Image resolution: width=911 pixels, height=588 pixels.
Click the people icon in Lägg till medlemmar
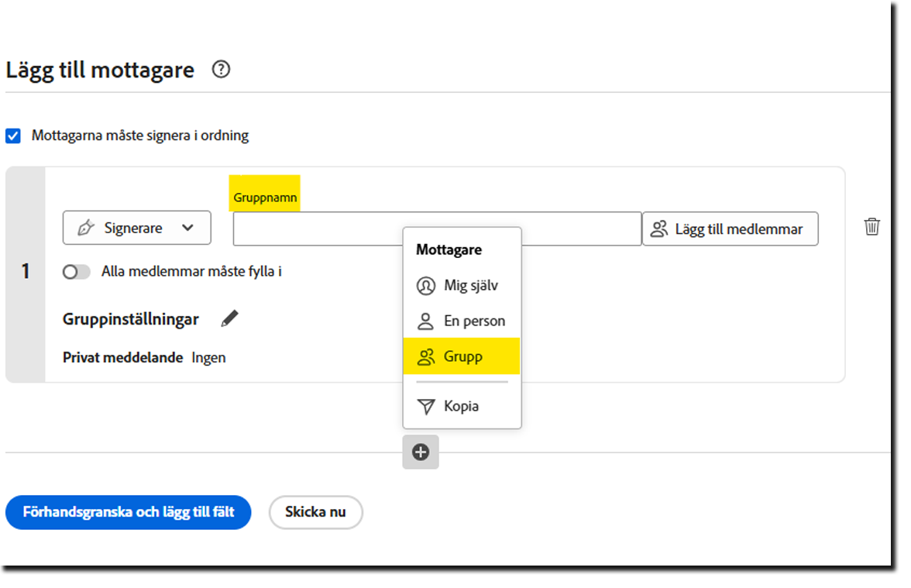point(659,229)
